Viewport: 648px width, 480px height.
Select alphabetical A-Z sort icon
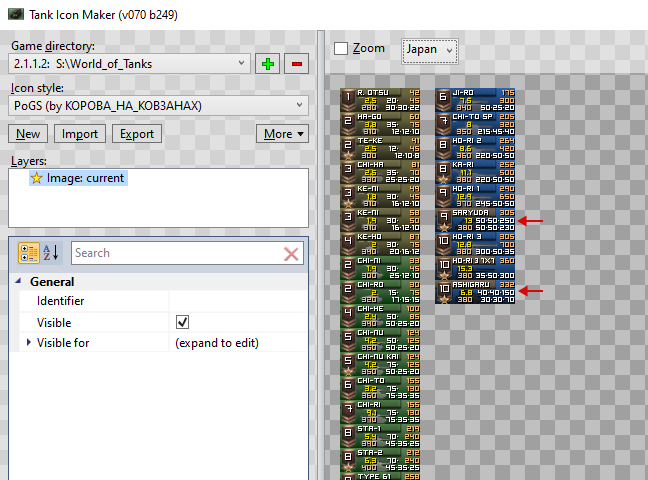pyautogui.click(x=51, y=253)
